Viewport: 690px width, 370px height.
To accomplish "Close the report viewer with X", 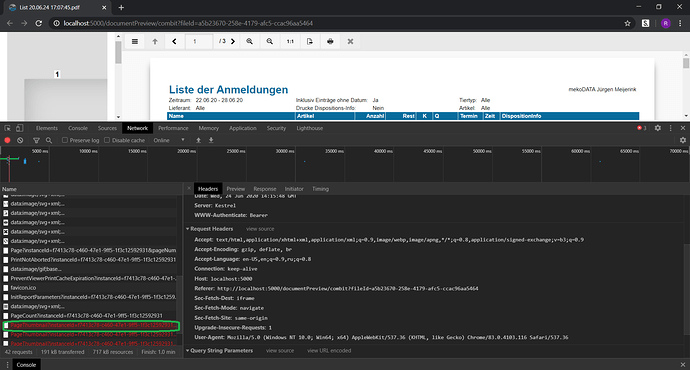I will click(x=350, y=41).
